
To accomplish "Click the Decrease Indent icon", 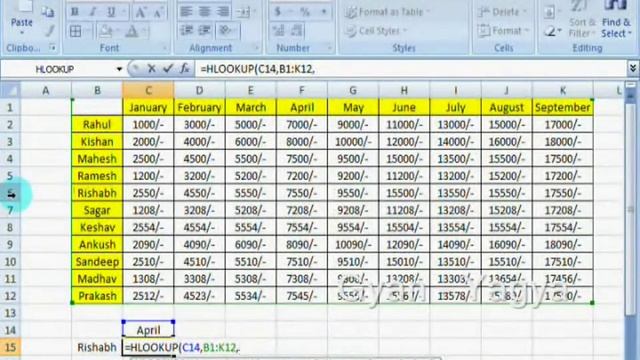I will 187,30.
